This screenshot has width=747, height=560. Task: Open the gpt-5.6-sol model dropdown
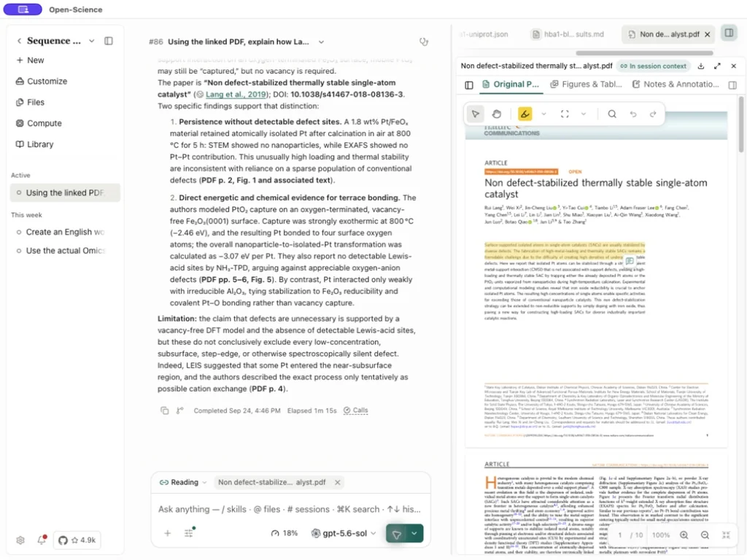click(344, 533)
